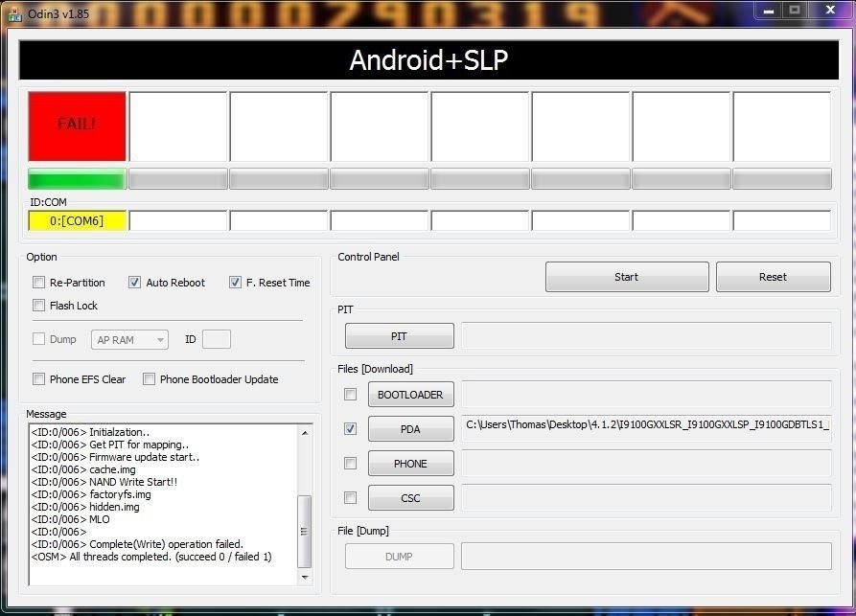The height and width of the screenshot is (616, 856).
Task: Click the Message log scrollbar thumb
Action: [x=305, y=531]
